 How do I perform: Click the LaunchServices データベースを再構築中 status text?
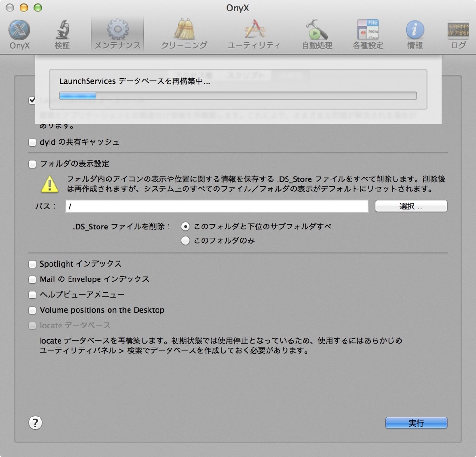pos(135,81)
